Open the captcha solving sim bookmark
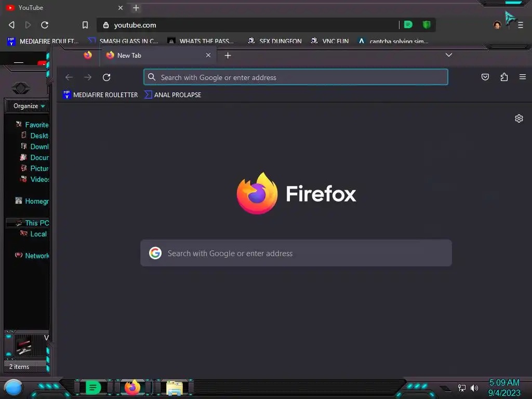 (x=393, y=41)
